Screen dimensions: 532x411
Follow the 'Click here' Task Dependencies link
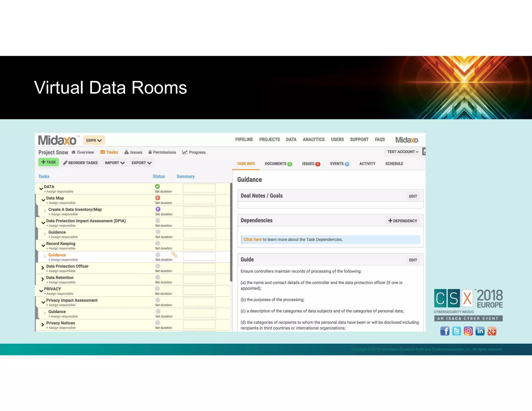click(x=252, y=240)
